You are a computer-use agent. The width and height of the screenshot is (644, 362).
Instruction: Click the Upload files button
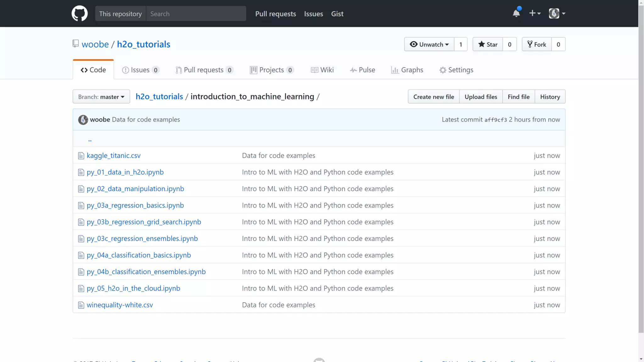click(x=481, y=97)
